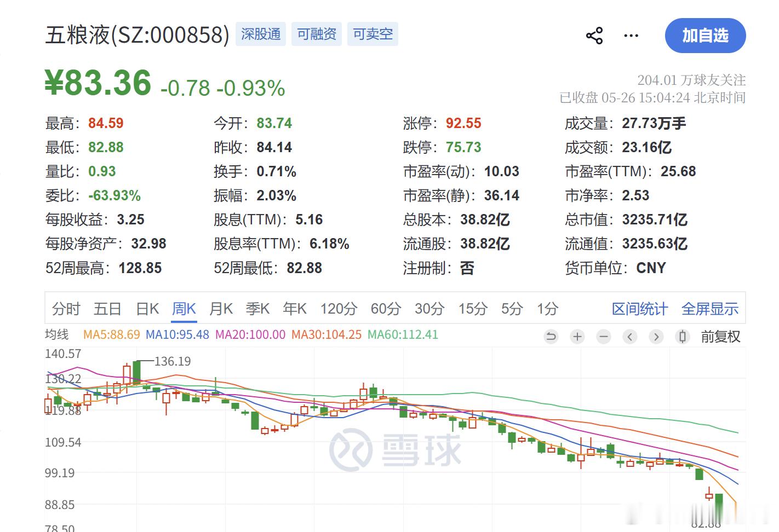Click the MA10:95.48 indicator
The height and width of the screenshot is (532, 779).
[177, 334]
